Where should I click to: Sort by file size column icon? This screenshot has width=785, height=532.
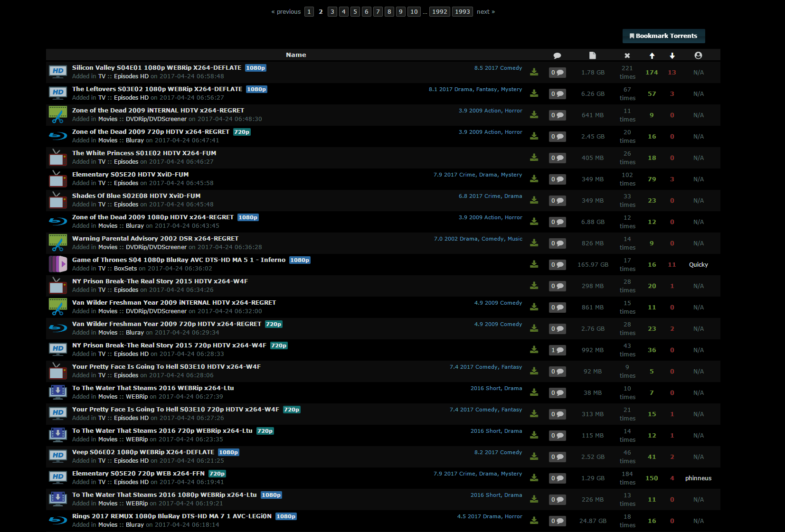pos(592,56)
